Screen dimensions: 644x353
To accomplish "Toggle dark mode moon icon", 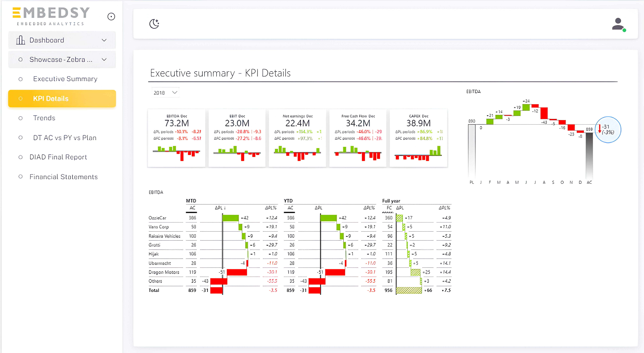I will 154,24.
